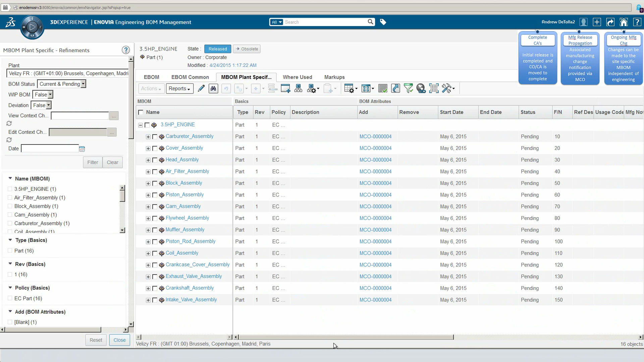644x362 pixels.
Task: Click the Obsolete state button
Action: [x=247, y=49]
